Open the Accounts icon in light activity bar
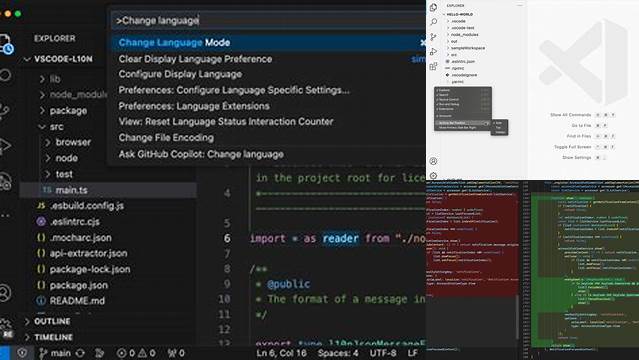The image size is (639, 360). click(434, 161)
